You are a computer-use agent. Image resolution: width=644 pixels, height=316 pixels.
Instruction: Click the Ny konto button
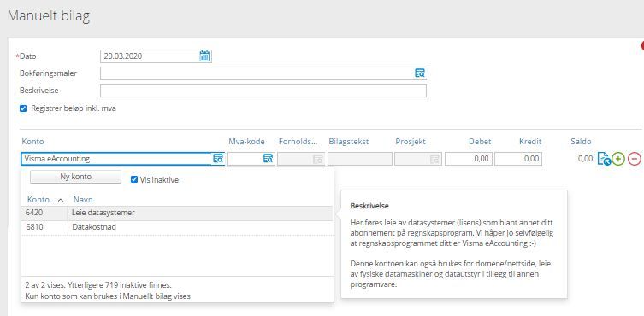75,177
